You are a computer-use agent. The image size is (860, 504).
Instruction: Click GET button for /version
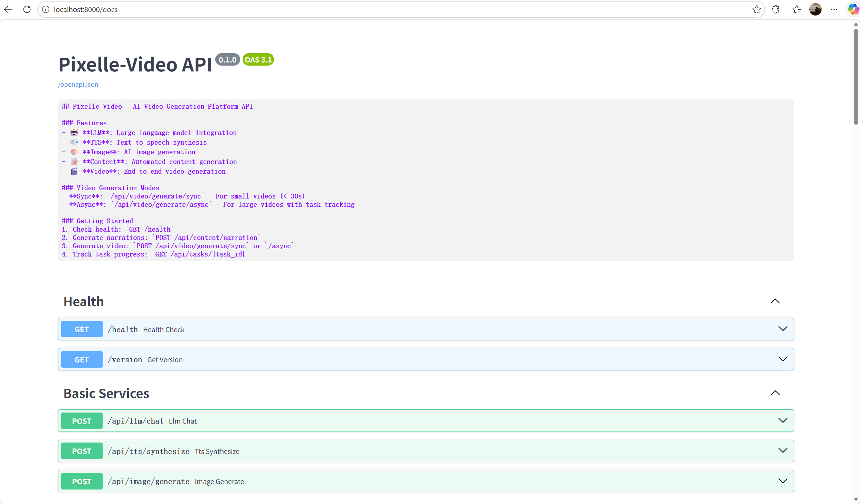pyautogui.click(x=82, y=359)
